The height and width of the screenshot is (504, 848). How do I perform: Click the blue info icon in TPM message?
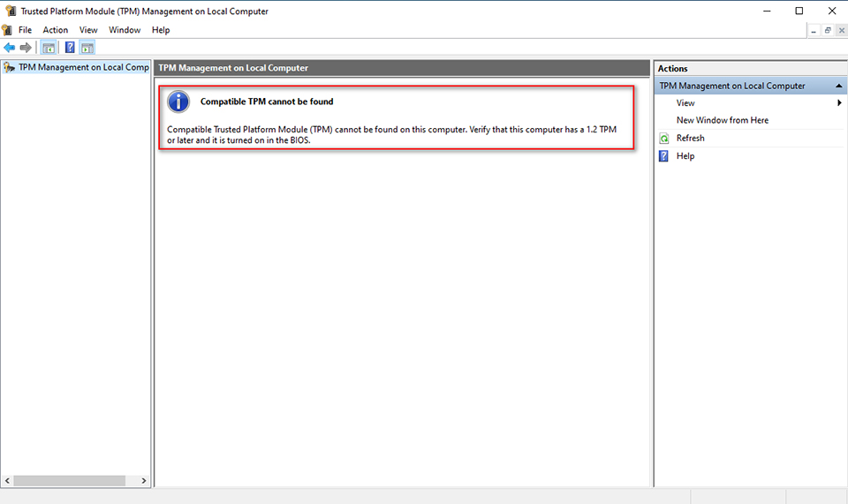(179, 102)
